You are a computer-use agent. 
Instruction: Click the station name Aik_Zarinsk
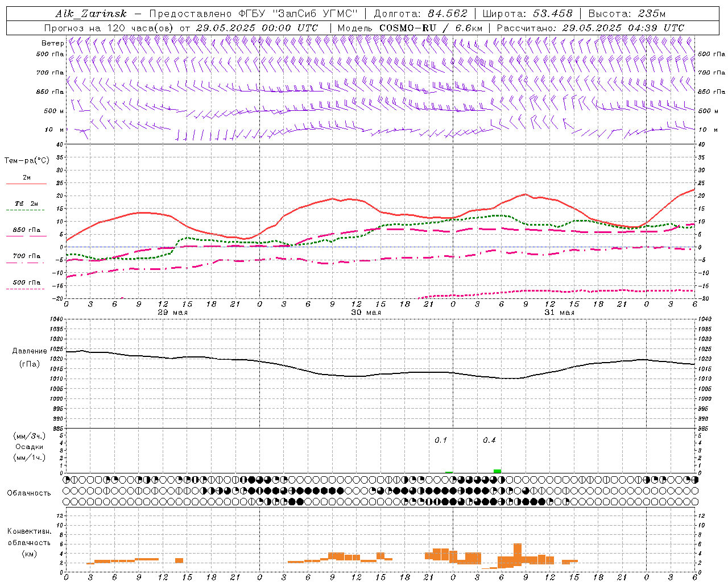pos(91,14)
